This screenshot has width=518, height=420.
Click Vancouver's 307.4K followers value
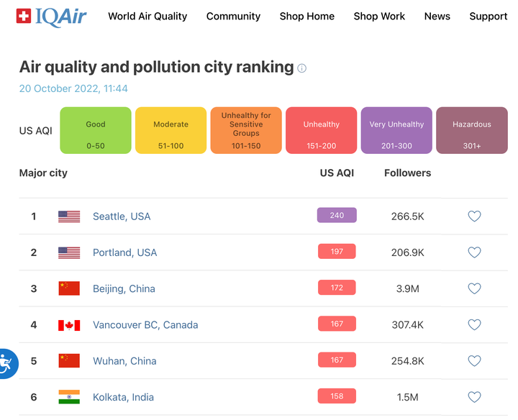coord(408,325)
